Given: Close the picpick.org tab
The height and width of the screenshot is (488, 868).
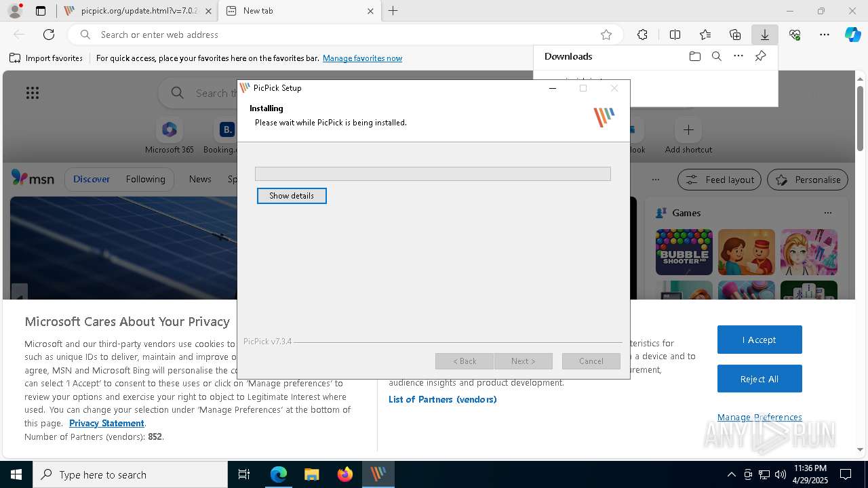Looking at the screenshot, I should (208, 11).
